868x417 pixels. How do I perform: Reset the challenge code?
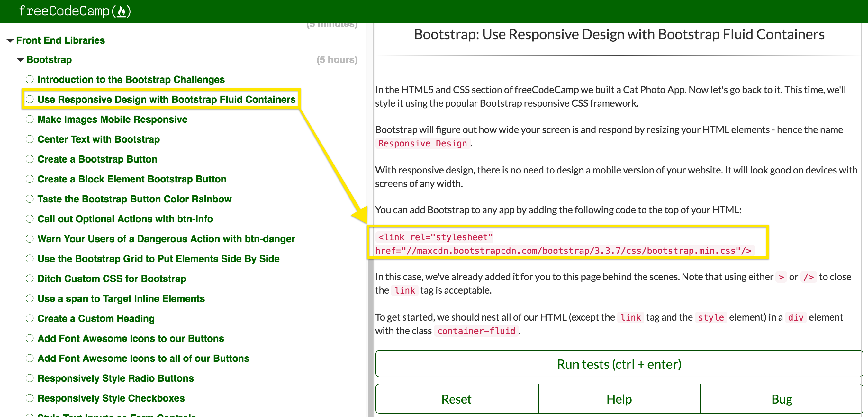(x=457, y=399)
